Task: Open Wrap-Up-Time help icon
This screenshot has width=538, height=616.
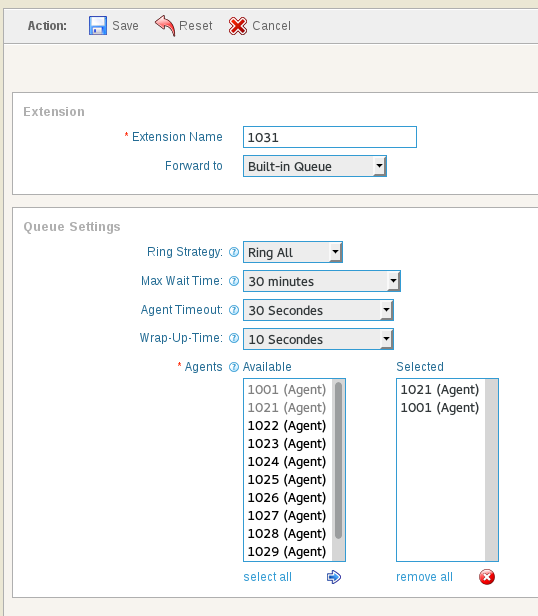Action: (234, 338)
